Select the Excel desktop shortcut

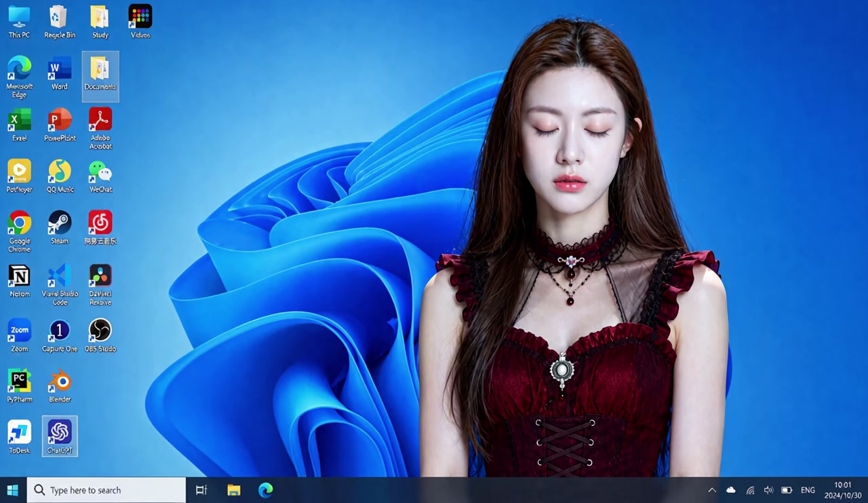point(19,125)
